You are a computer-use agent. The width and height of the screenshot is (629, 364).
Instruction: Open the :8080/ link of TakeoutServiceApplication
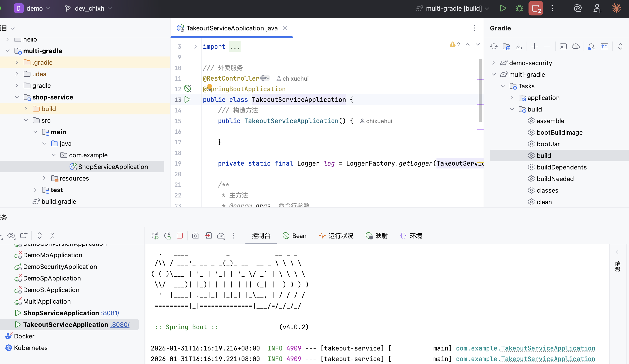point(120,325)
